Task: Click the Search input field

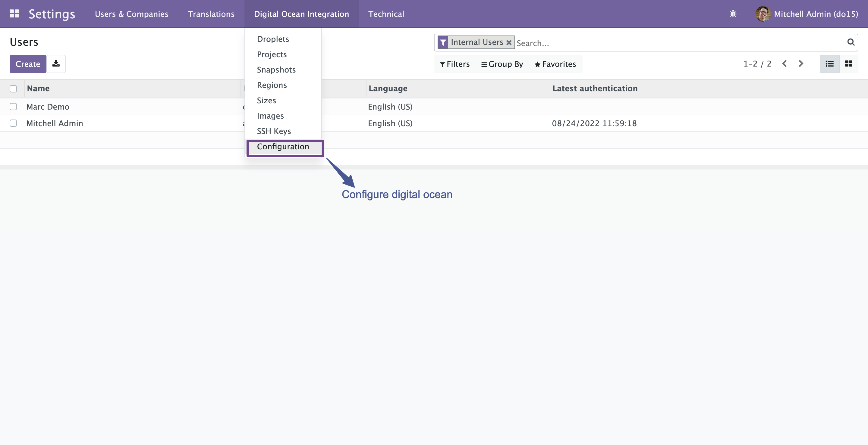Action: (x=680, y=43)
